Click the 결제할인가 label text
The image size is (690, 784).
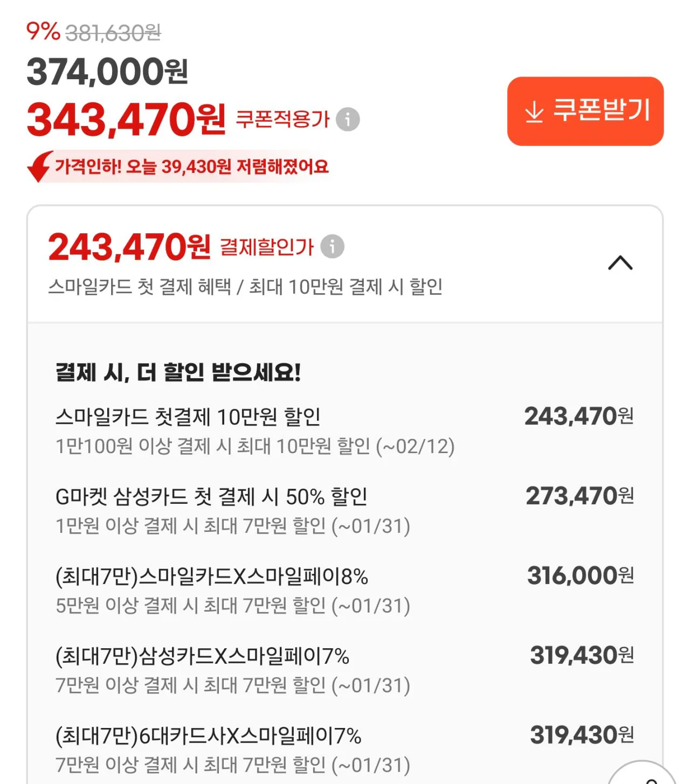267,247
